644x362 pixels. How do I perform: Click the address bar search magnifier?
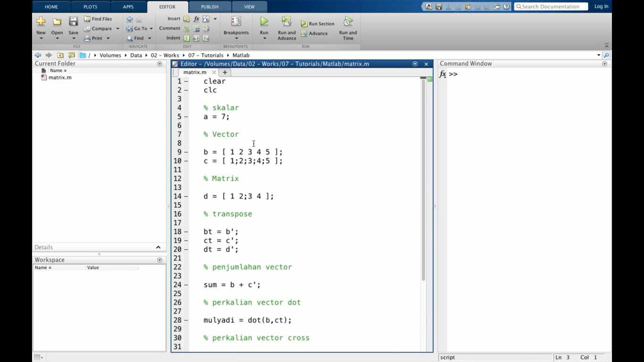[606, 55]
